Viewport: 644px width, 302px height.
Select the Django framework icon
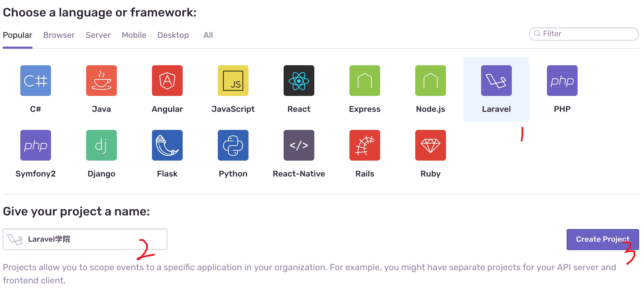click(101, 145)
